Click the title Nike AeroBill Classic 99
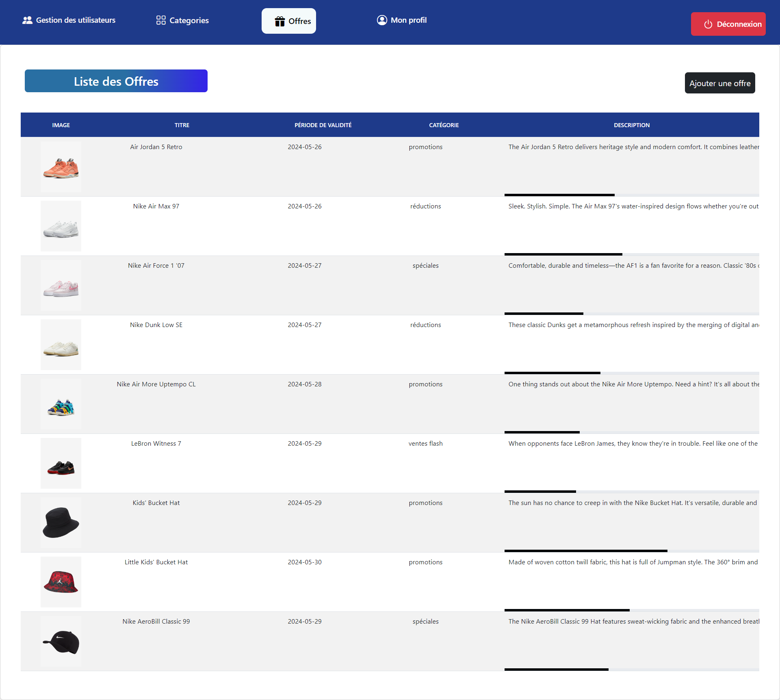This screenshot has height=700, width=780. 156,622
